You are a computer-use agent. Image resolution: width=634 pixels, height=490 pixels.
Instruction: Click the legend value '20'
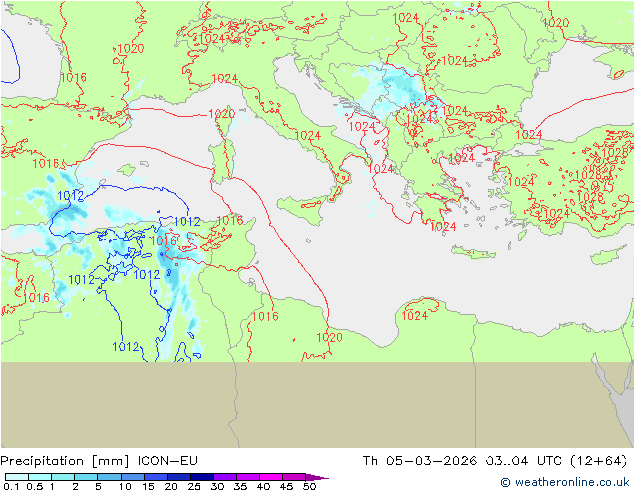coord(171,486)
